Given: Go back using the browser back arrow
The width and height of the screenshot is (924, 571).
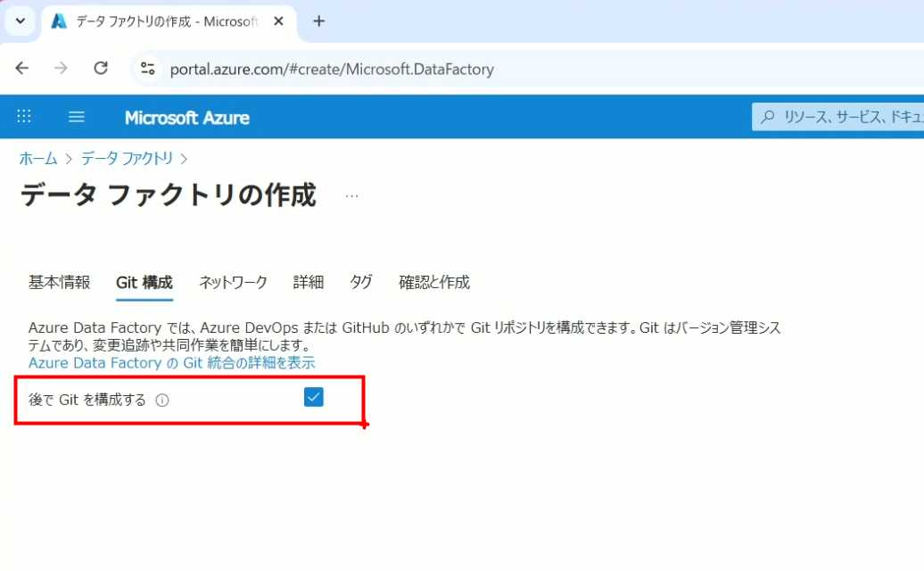Looking at the screenshot, I should pyautogui.click(x=22, y=69).
